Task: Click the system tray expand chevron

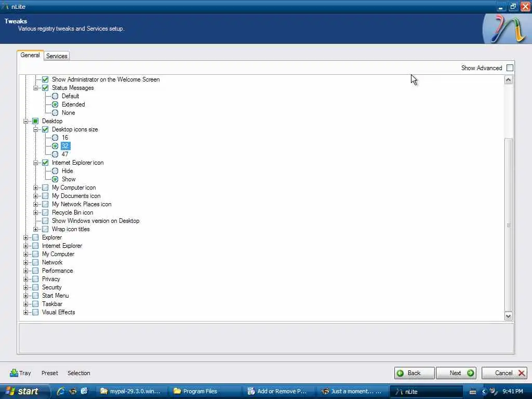Action: [x=484, y=392]
